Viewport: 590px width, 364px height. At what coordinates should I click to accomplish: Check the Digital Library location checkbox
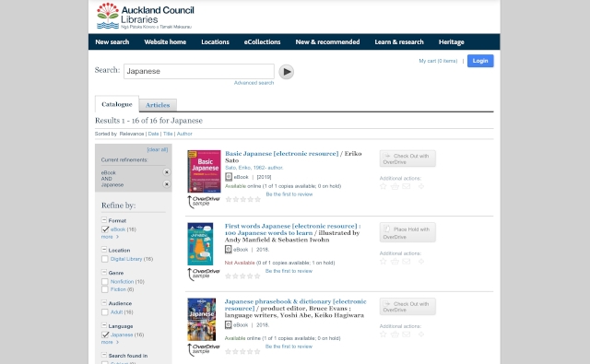(x=105, y=259)
